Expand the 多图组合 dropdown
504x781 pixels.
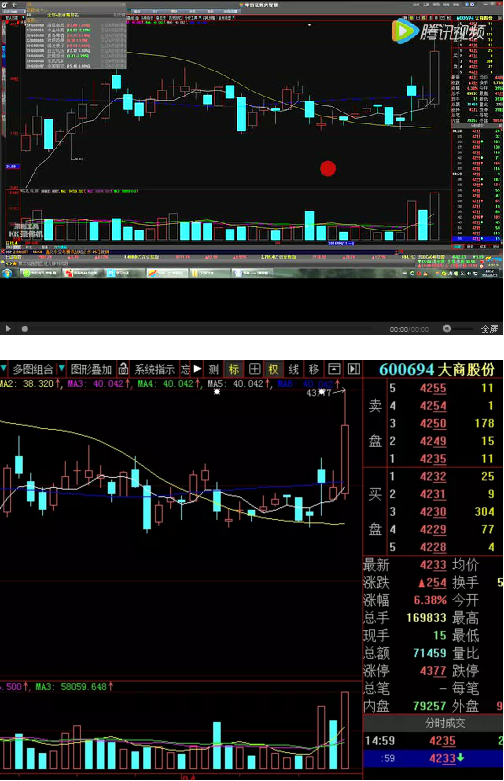point(33,369)
